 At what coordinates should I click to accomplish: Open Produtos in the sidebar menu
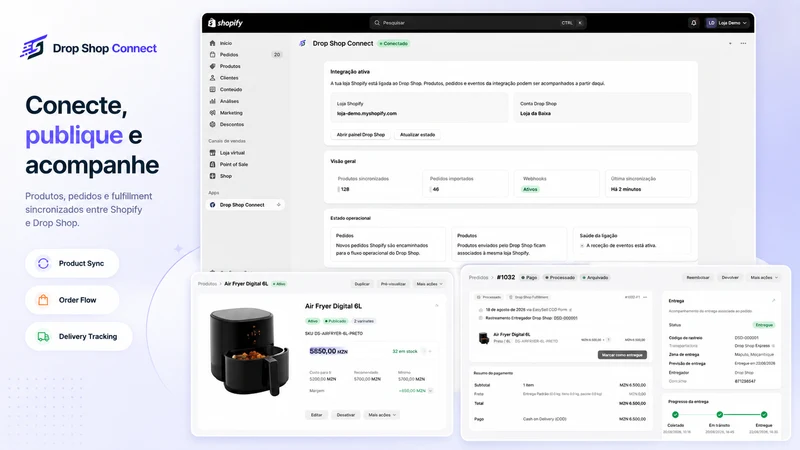[x=230, y=66]
